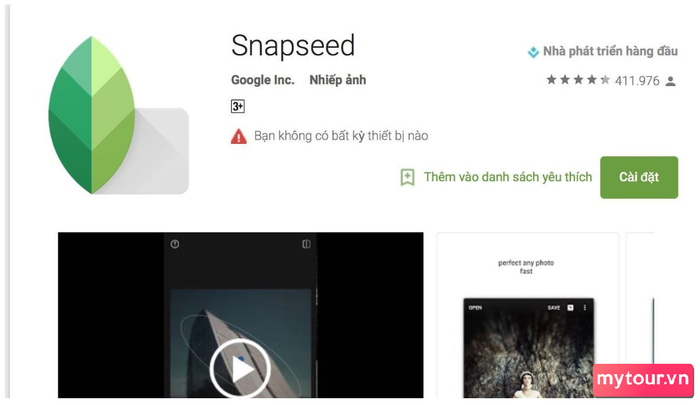Click the Top Developer diamond badge icon
Viewport: 700px width, 405px height.
coord(533,52)
